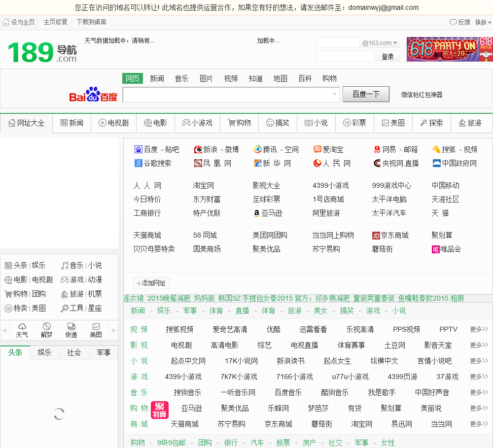Click the 设为主页 home icon link
The height and width of the screenshot is (448, 493).
pyautogui.click(x=19, y=22)
